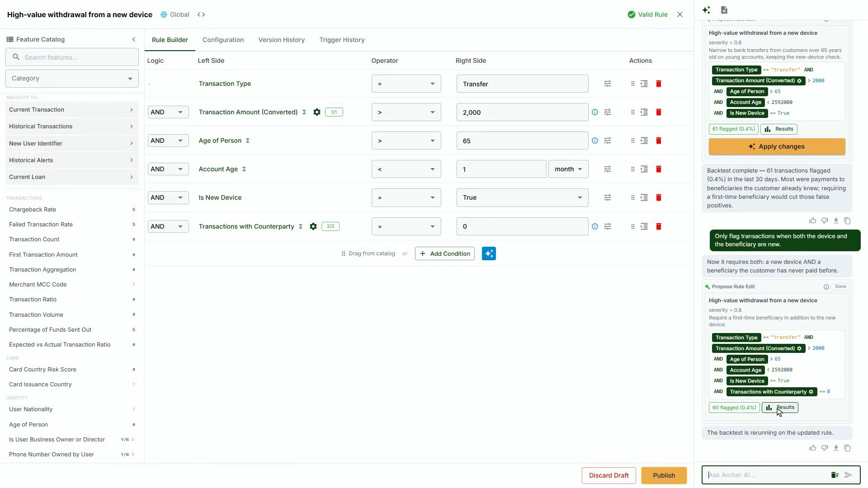Screen dimensions: 868x488
Task: Open settings for Transaction Amount (Converted) feature
Action: pyautogui.click(x=317, y=112)
